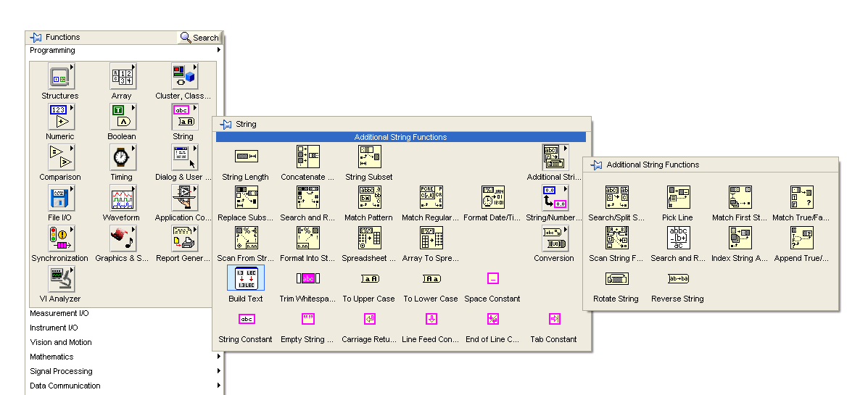This screenshot has height=395, width=868.
Task: Select the Scan From String function
Action: (x=246, y=238)
